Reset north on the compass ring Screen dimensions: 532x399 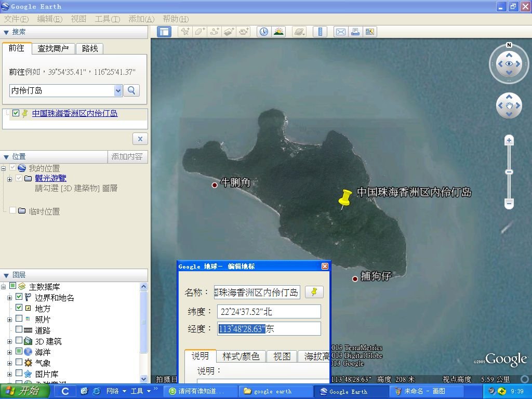pos(509,45)
